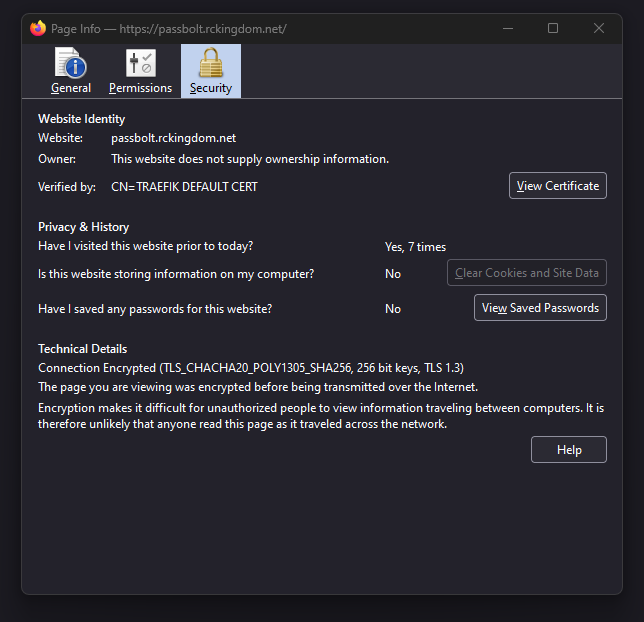Click the View Certificate button
644x622 pixels.
tap(558, 186)
